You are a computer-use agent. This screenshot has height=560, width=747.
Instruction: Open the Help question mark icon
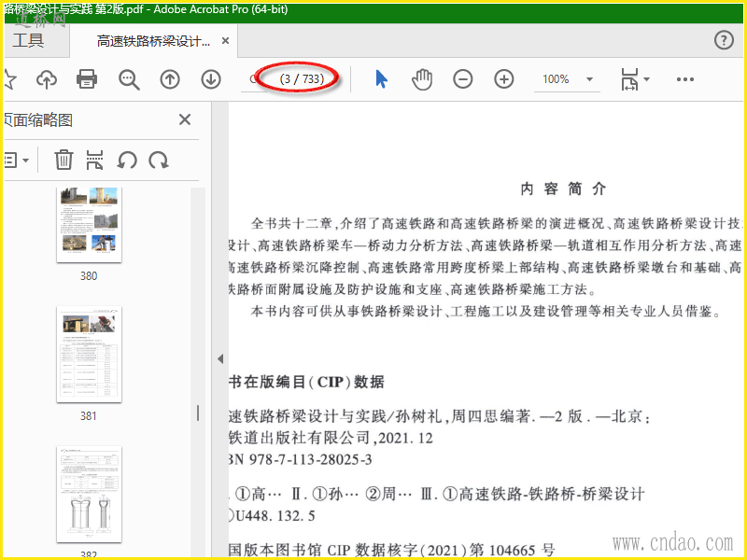[724, 40]
